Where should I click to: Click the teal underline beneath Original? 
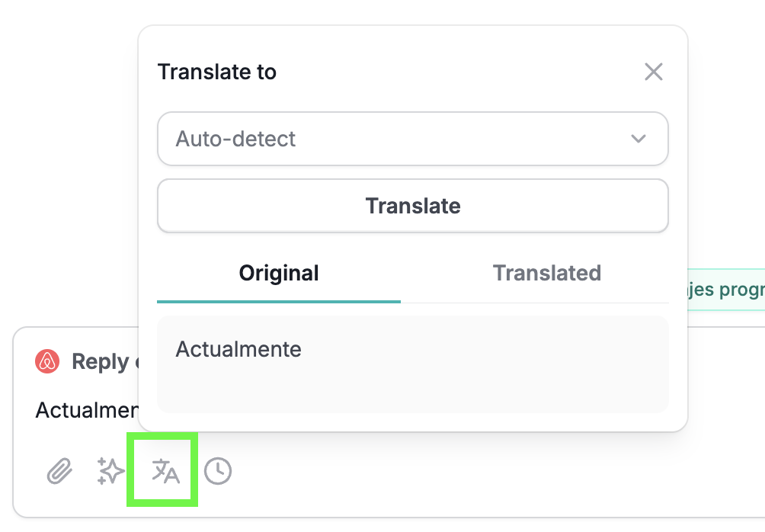click(279, 302)
